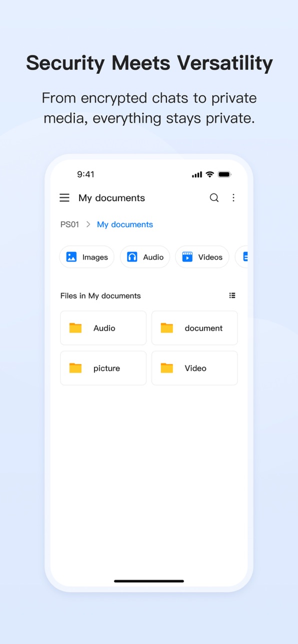Tap the battery status icon
Screen dimensions: 298x644
[x=224, y=174]
